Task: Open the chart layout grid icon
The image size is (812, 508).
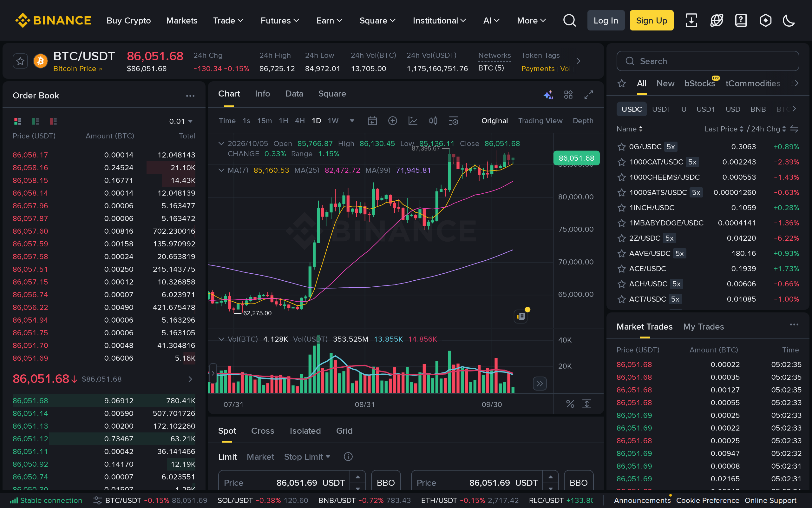Action: coord(568,95)
